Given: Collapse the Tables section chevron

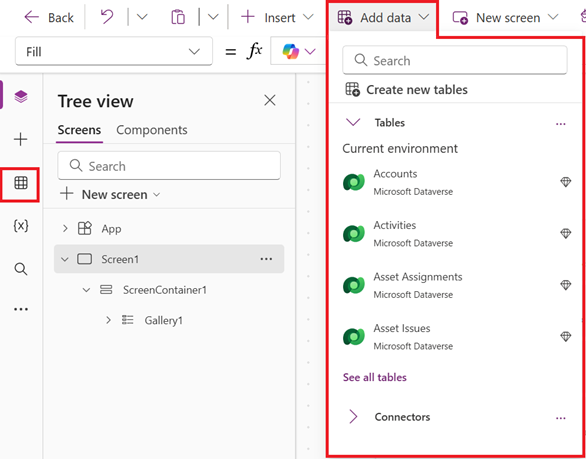Looking at the screenshot, I should point(353,122).
